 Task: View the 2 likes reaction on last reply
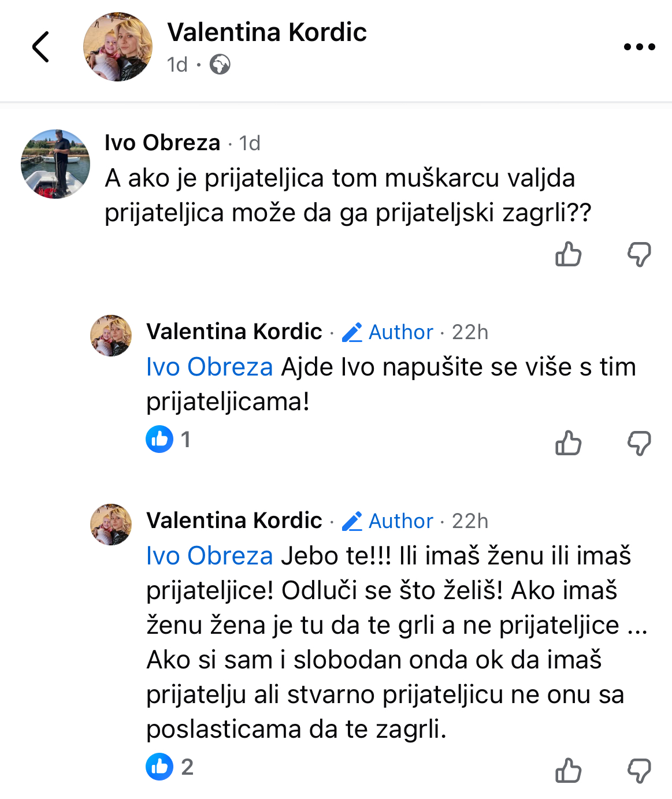coord(169,767)
